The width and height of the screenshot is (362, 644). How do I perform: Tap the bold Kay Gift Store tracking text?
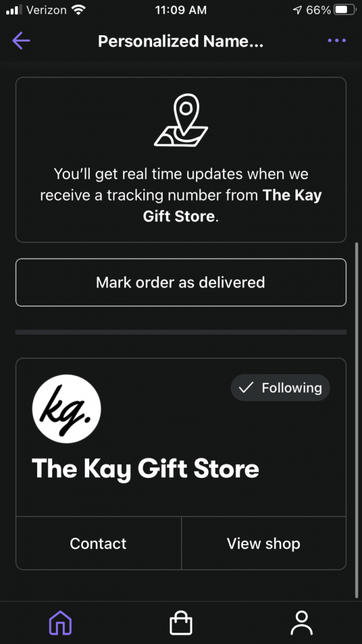click(x=233, y=206)
